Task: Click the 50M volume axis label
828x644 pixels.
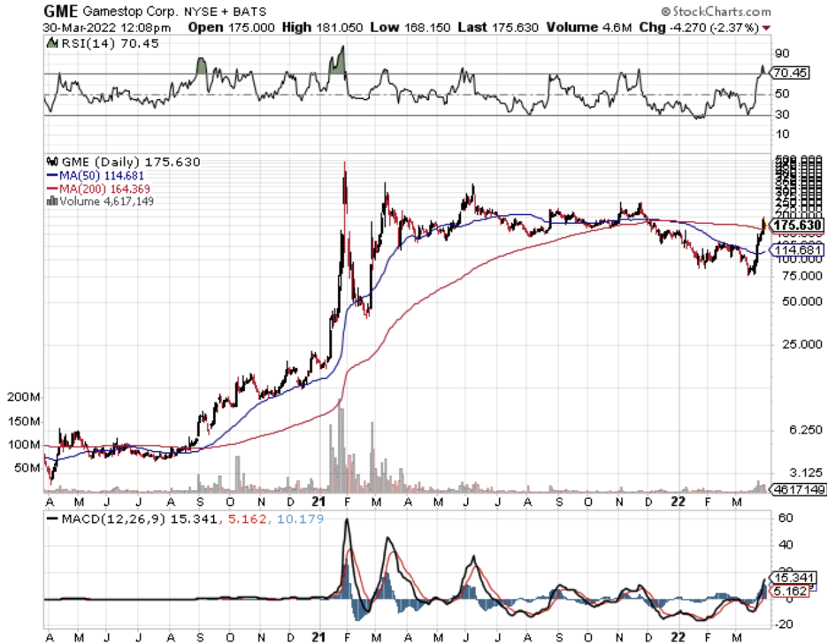Action: [27, 468]
